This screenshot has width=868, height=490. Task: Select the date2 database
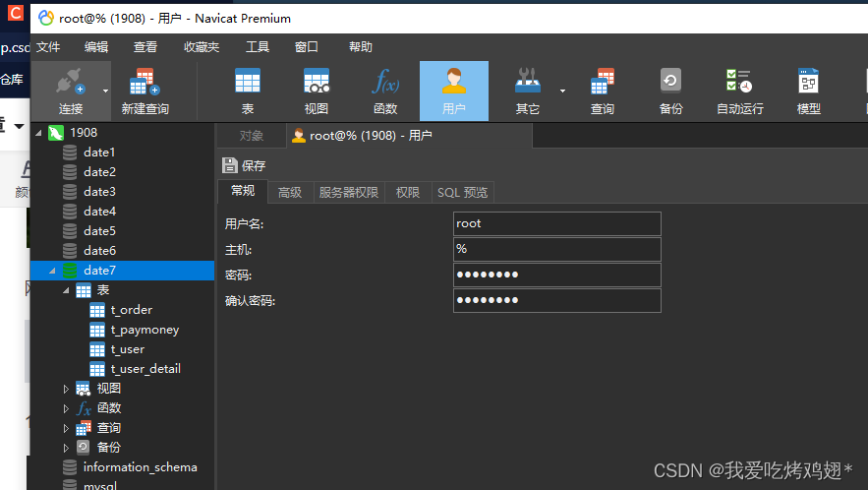[99, 172]
